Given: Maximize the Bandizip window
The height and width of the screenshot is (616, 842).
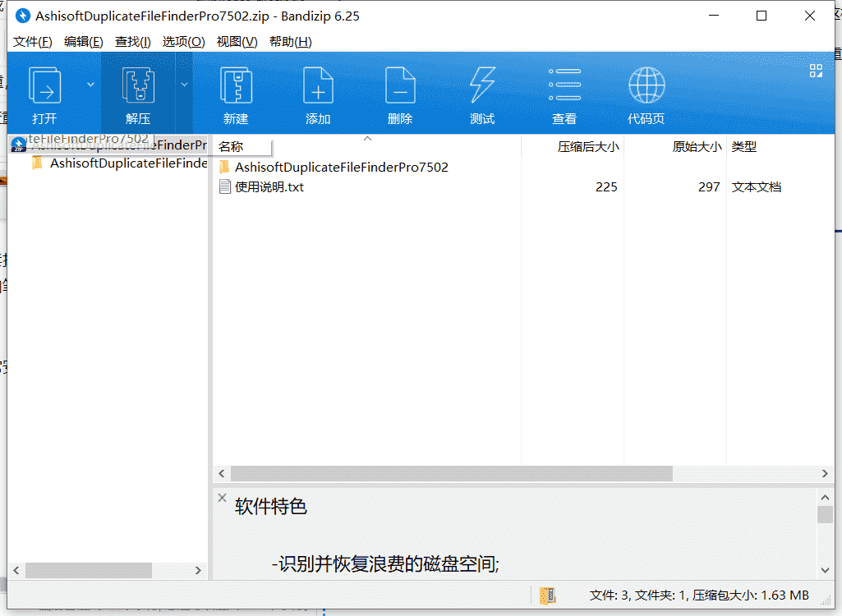Looking at the screenshot, I should (x=761, y=16).
